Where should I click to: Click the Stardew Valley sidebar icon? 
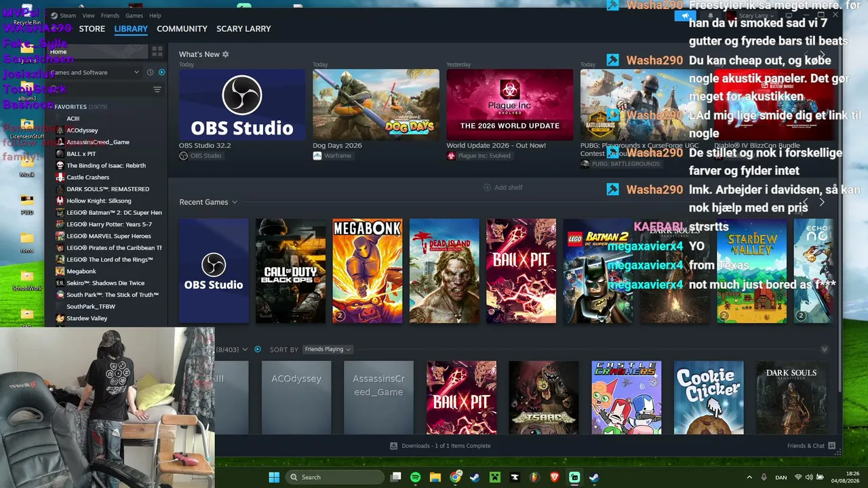[x=60, y=319]
